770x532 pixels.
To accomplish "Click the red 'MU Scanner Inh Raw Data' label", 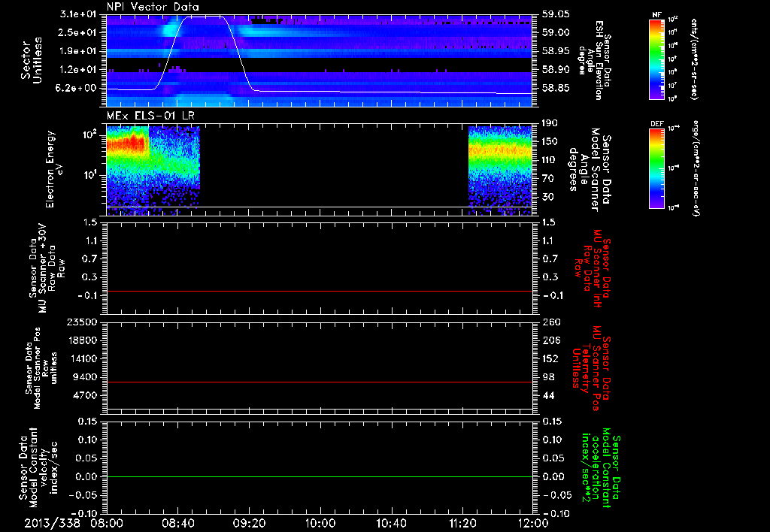I will [x=592, y=268].
